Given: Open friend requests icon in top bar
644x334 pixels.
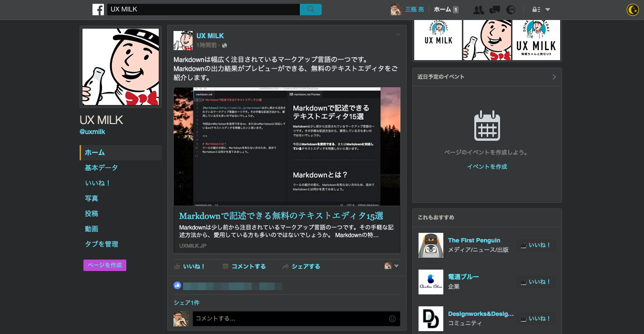Looking at the screenshot, I should pyautogui.click(x=479, y=10).
